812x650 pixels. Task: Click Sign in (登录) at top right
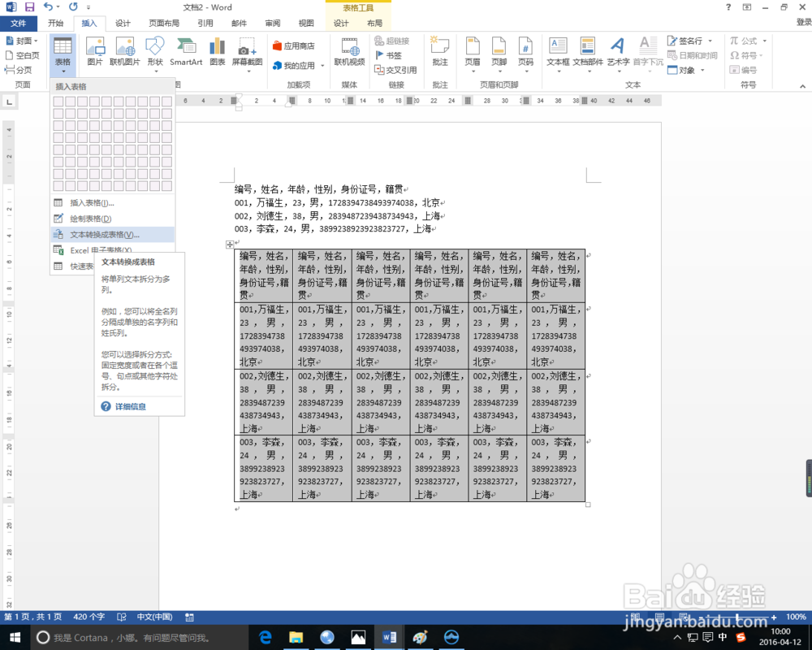[x=804, y=22]
